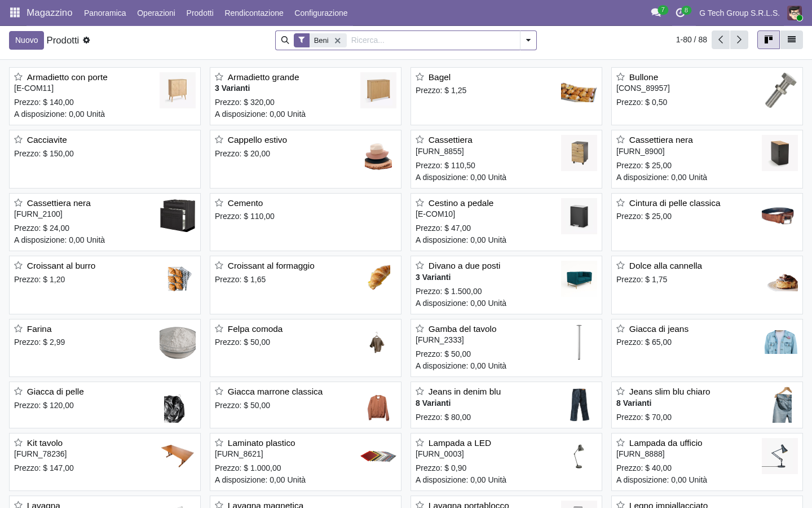Star the Laminato plastico product
This screenshot has width=812, height=508.
pyautogui.click(x=219, y=443)
